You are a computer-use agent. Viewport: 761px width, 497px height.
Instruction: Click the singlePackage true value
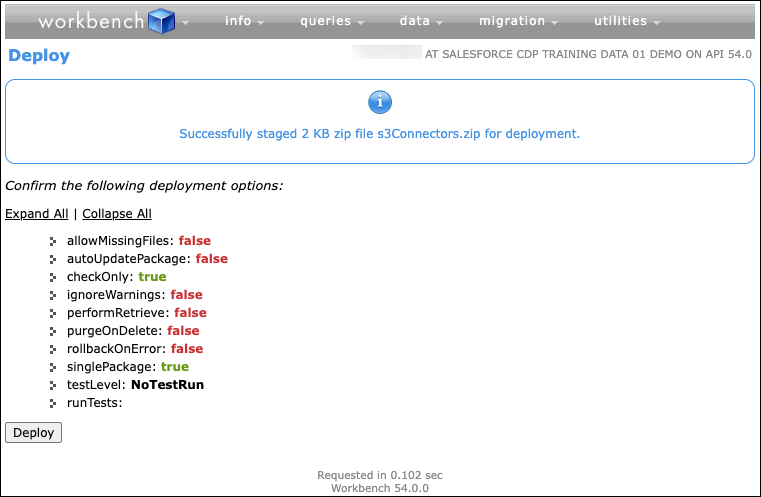tap(175, 366)
